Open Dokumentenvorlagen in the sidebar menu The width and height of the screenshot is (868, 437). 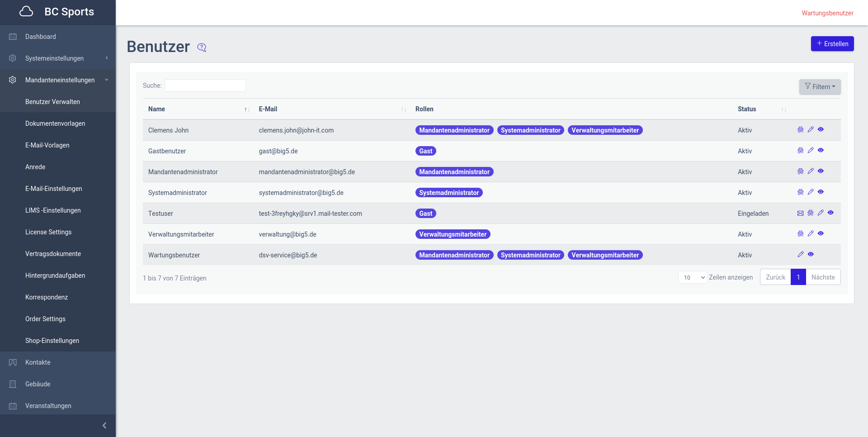(55, 123)
